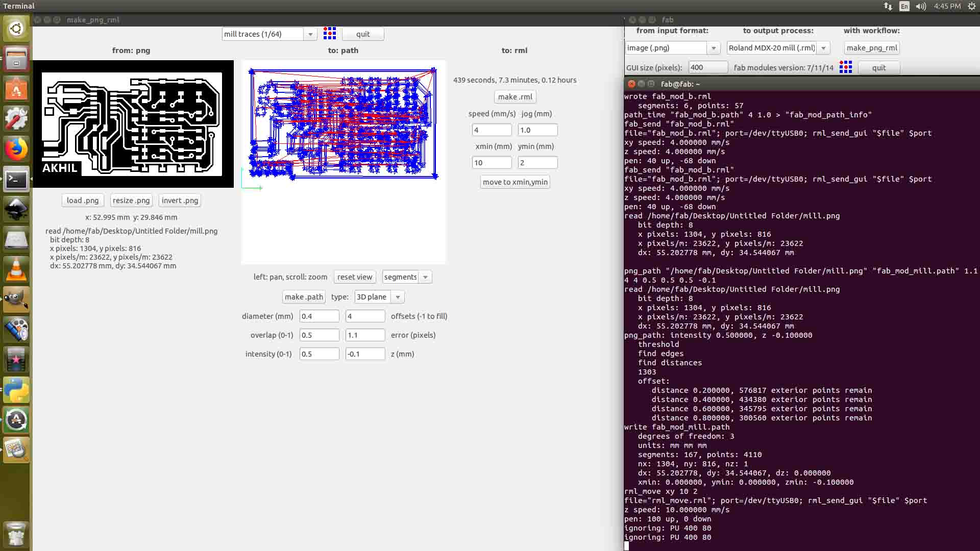Expand the mill traces (1/64) dropdown
Viewport: 980px width, 551px height.
click(310, 34)
